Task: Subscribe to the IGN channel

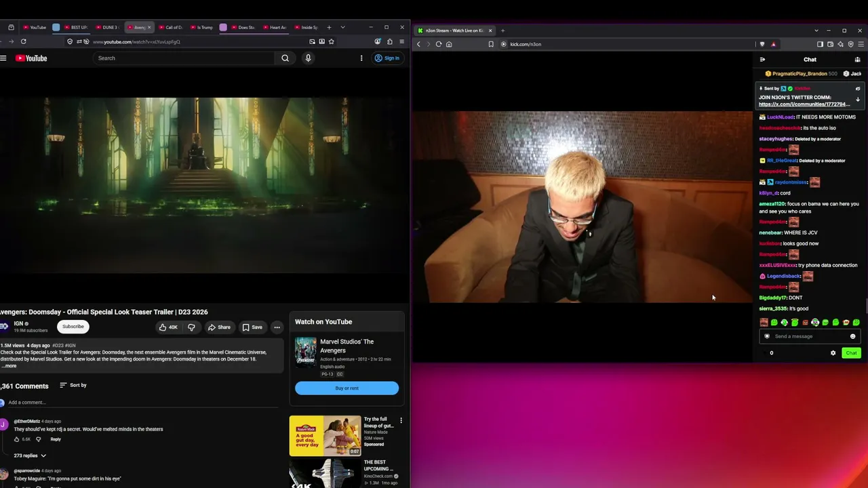Action: pyautogui.click(x=73, y=327)
